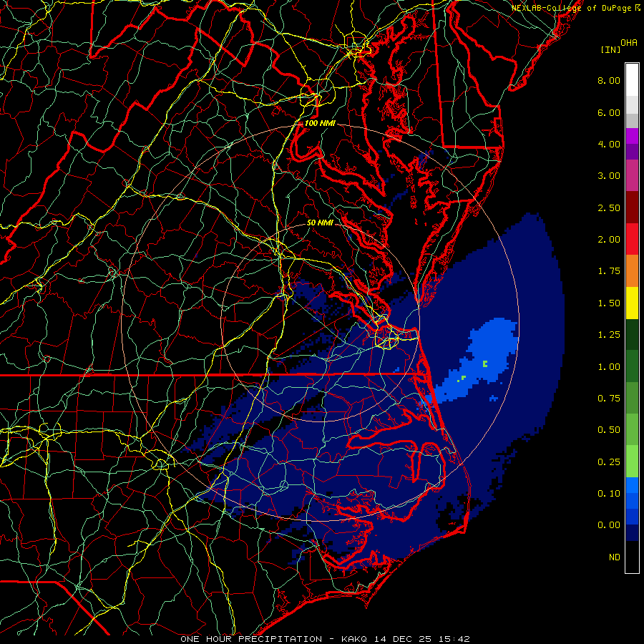This screenshot has height=644, width=644.
Task: Click the 6.00 legend value
Action: click(x=609, y=112)
